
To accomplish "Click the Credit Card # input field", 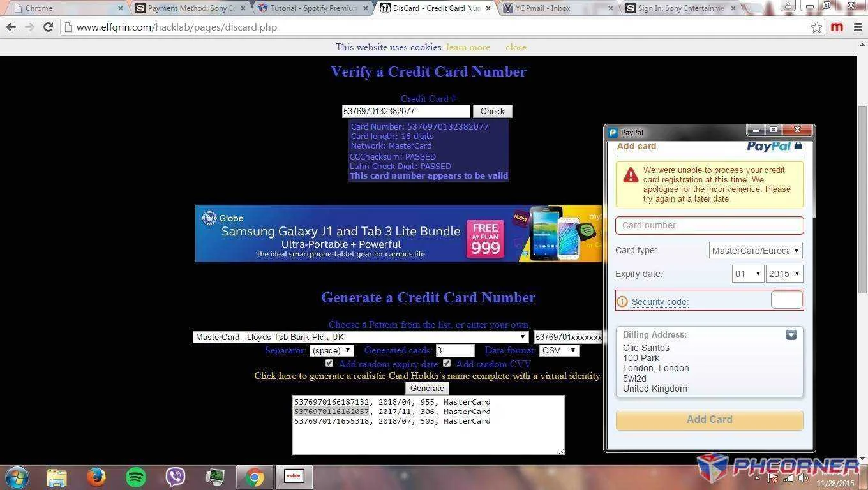I will (x=406, y=111).
